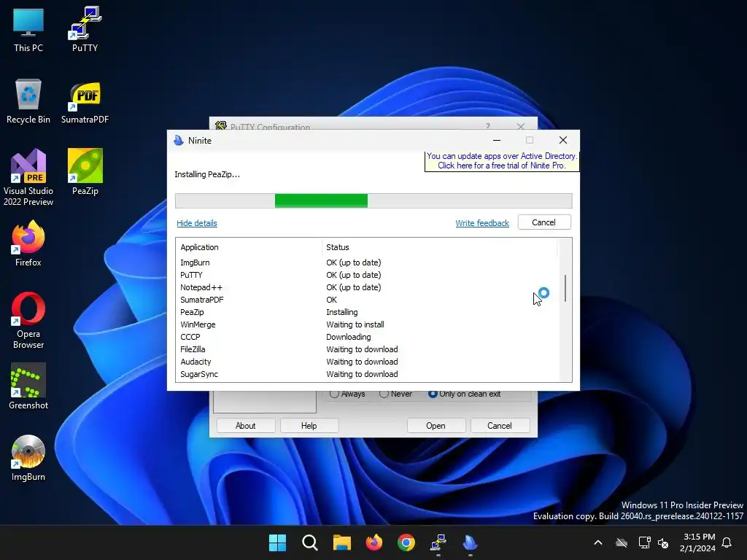The image size is (747, 560).
Task: Click Open in PuTTY Configuration
Action: [436, 426]
